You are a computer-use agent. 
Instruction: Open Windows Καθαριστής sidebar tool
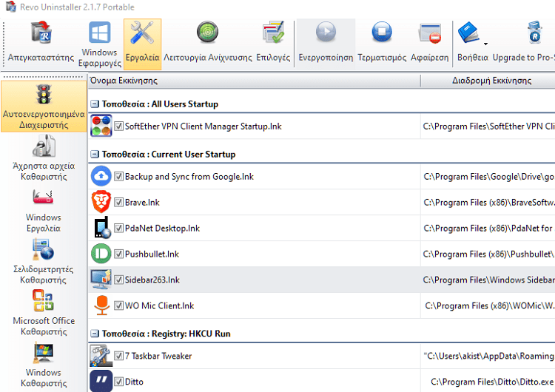pos(44,365)
